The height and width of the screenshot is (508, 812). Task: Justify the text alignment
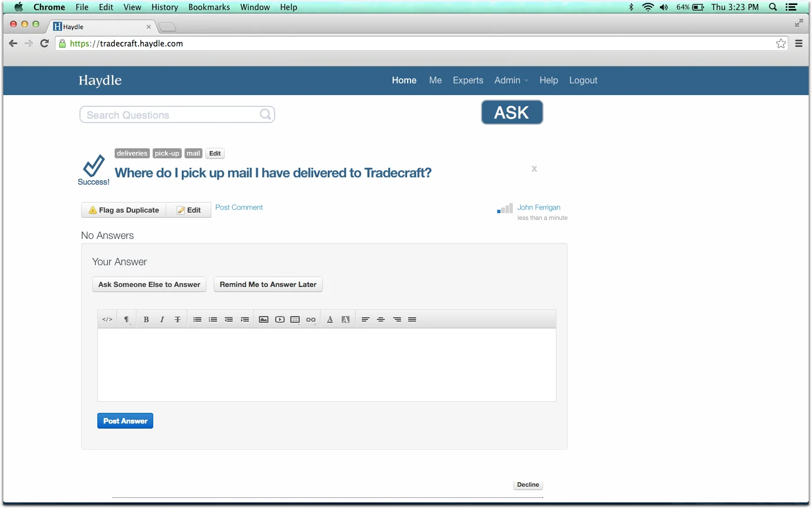(412, 319)
